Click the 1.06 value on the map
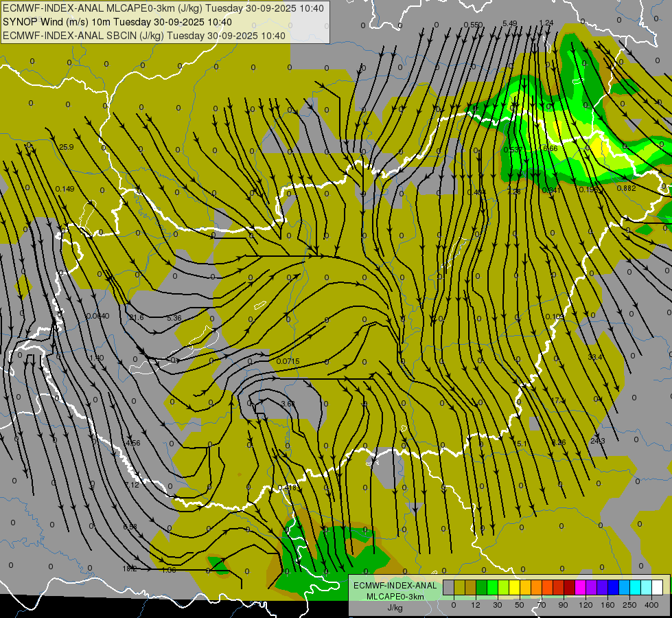This screenshot has height=618, width=672. [169, 570]
